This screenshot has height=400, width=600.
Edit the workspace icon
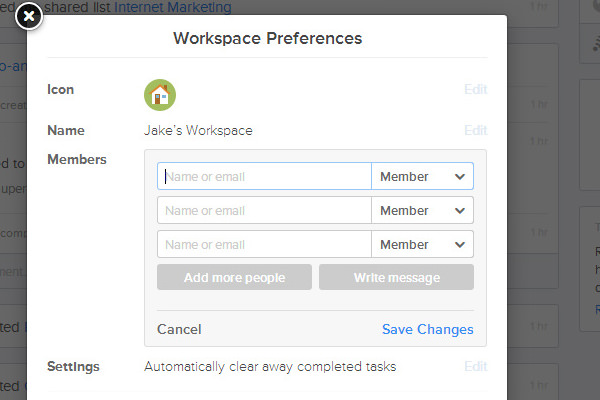[x=476, y=89]
